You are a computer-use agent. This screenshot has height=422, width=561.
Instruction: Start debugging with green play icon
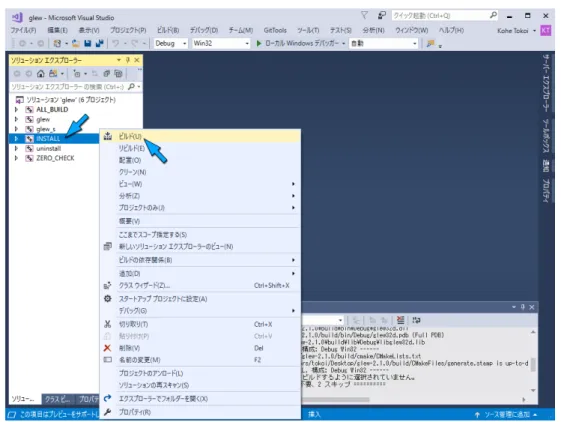coord(259,43)
